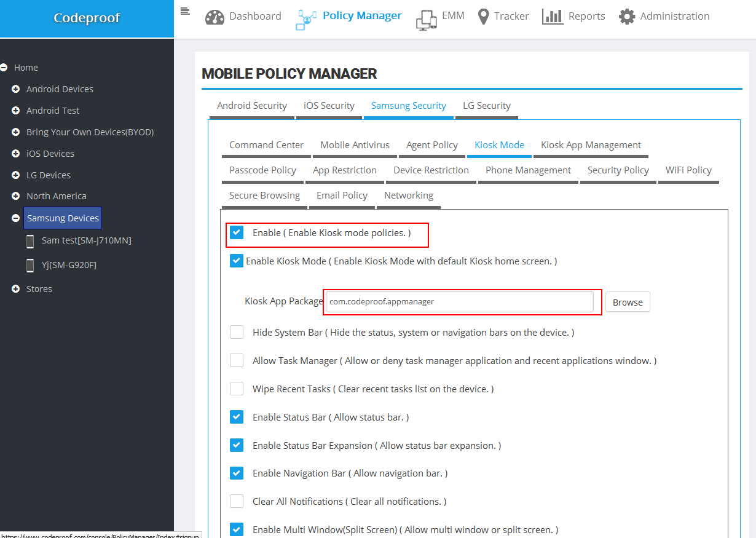Open the Networking tab
756x538 pixels.
tap(409, 196)
